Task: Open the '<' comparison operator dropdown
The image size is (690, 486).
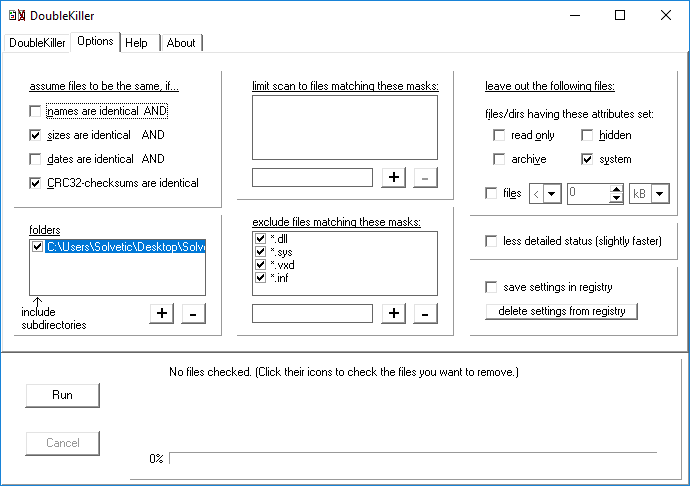Action: pyautogui.click(x=552, y=194)
